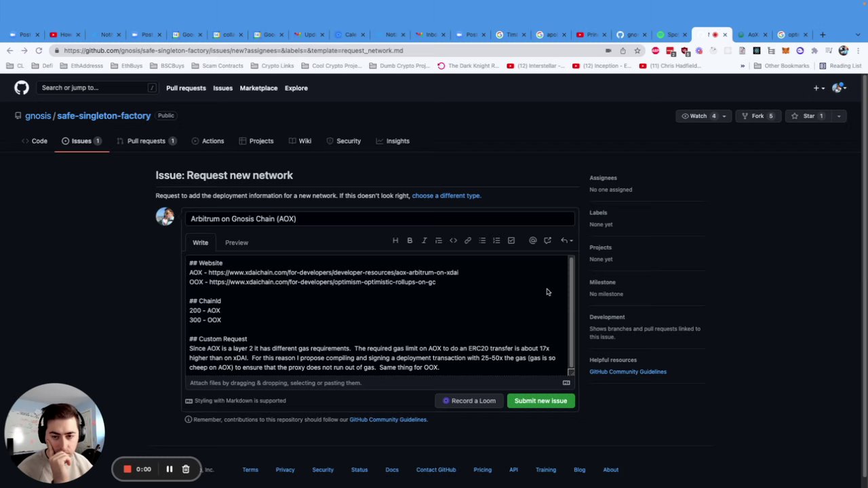The height and width of the screenshot is (488, 868).
Task: Open Pricing footer link
Action: [x=482, y=470]
